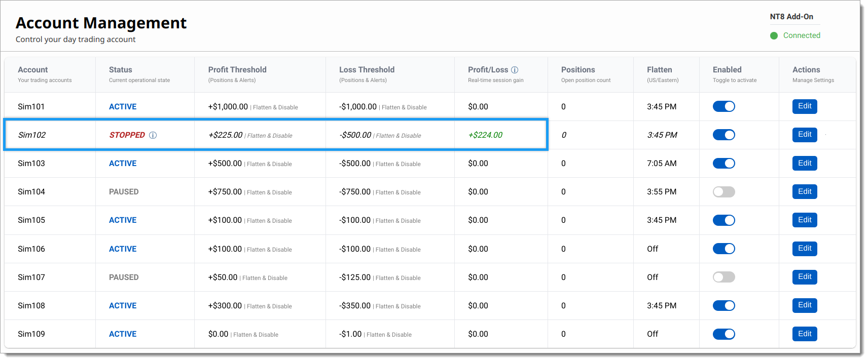Click the +$1,000.00 profit threshold value
This screenshot has width=868, height=361.
tap(228, 107)
